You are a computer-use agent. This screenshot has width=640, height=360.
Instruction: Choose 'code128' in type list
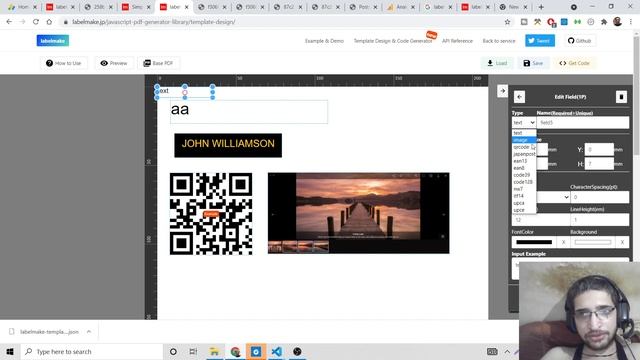tap(524, 182)
